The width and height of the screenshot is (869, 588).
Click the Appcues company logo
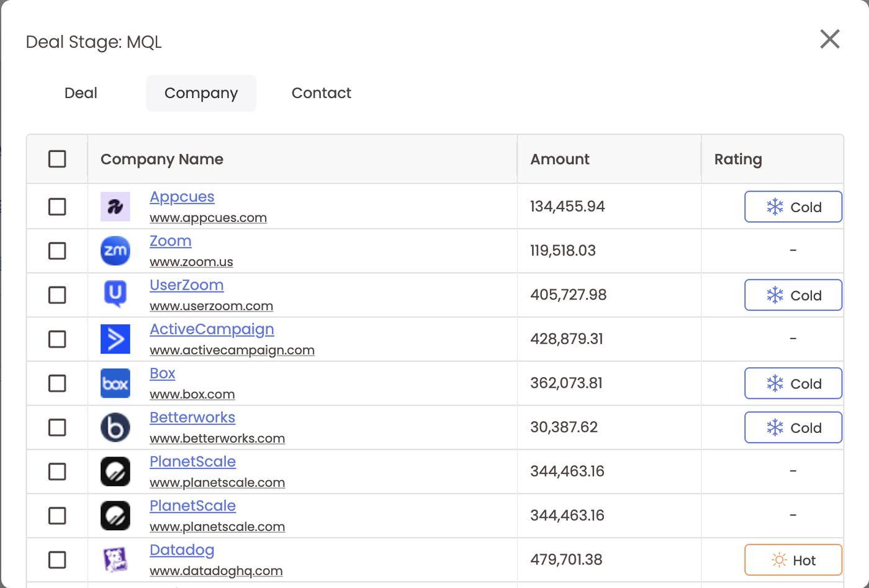click(x=115, y=207)
